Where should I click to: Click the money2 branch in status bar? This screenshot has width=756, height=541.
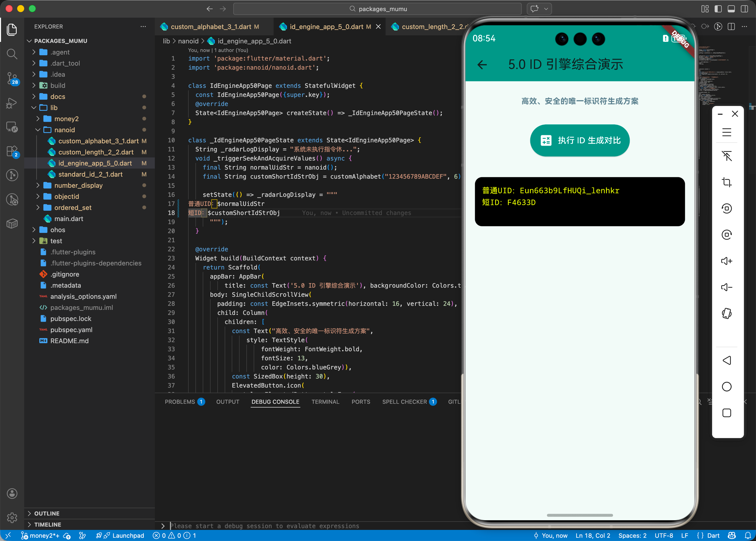(40, 535)
